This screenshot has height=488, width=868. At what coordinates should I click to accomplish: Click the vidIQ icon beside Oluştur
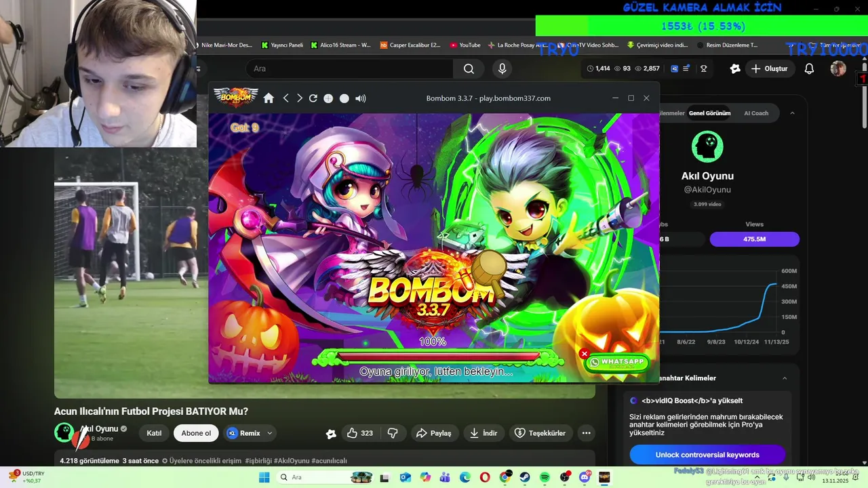[x=735, y=68]
